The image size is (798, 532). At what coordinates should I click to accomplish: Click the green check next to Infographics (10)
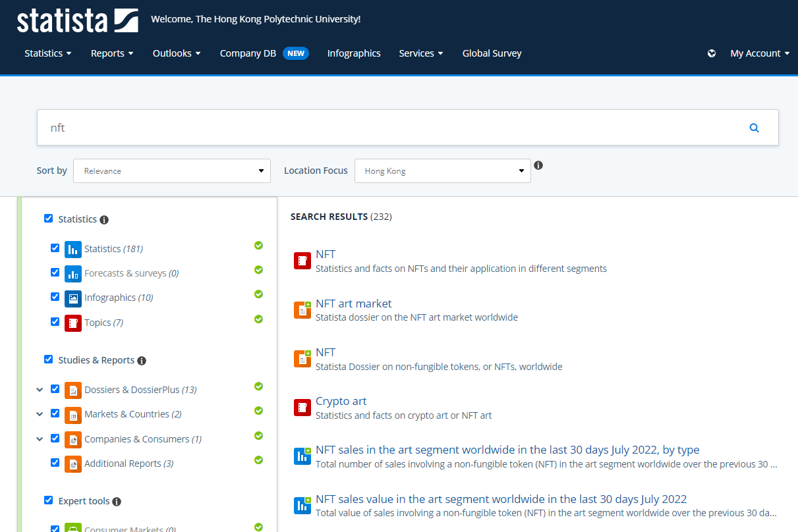click(258, 294)
